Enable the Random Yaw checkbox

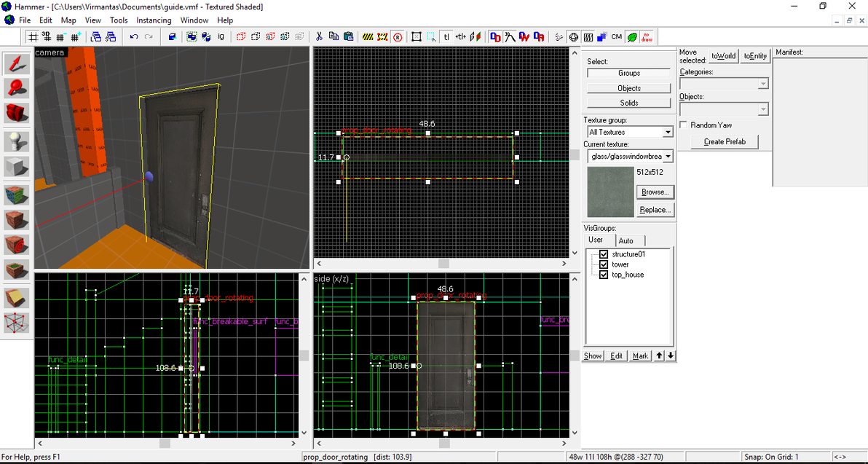point(684,125)
